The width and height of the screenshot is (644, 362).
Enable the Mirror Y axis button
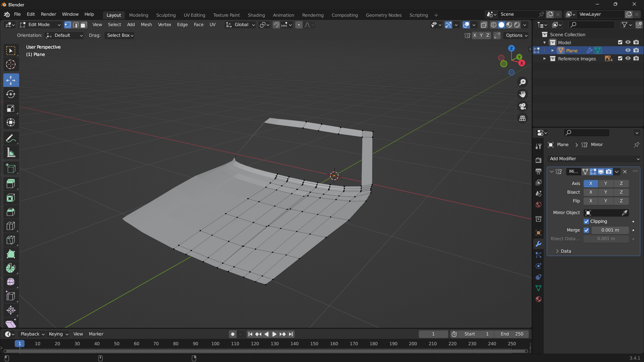click(x=605, y=183)
